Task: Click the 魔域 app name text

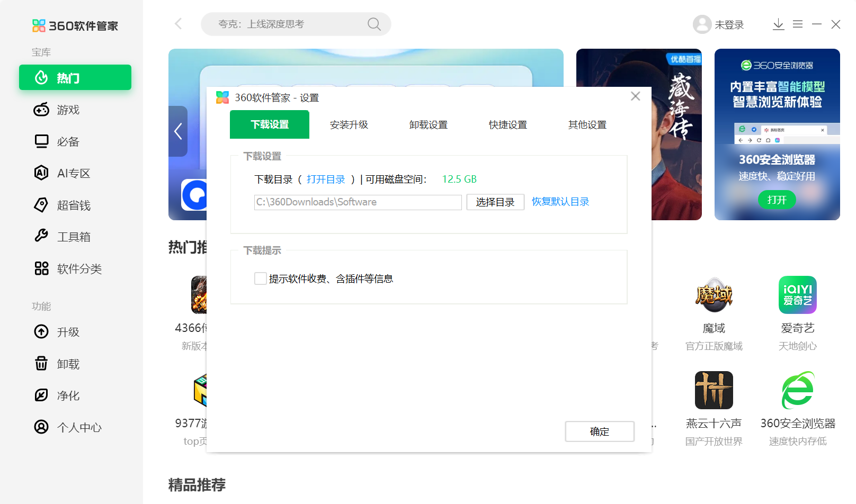Action: pos(714,328)
